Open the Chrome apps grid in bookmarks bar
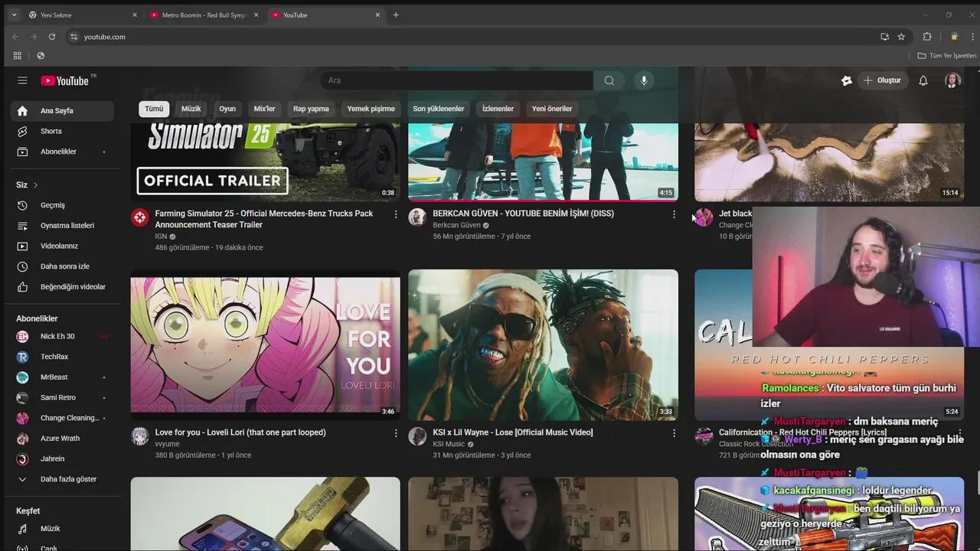Image resolution: width=980 pixels, height=551 pixels. [x=18, y=56]
